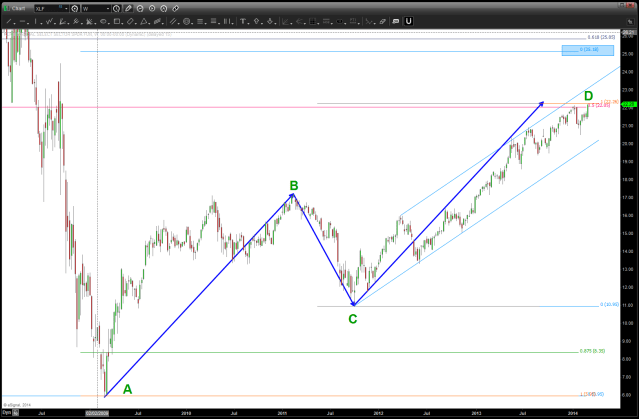The width and height of the screenshot is (639, 419).
Task: Activate the text annotation T tool
Action: 243,21
